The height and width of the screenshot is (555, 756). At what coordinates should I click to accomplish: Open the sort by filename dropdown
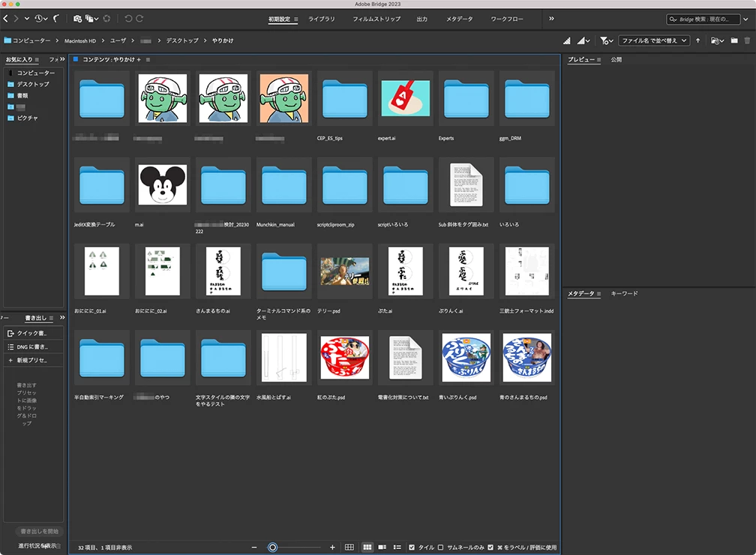(654, 41)
